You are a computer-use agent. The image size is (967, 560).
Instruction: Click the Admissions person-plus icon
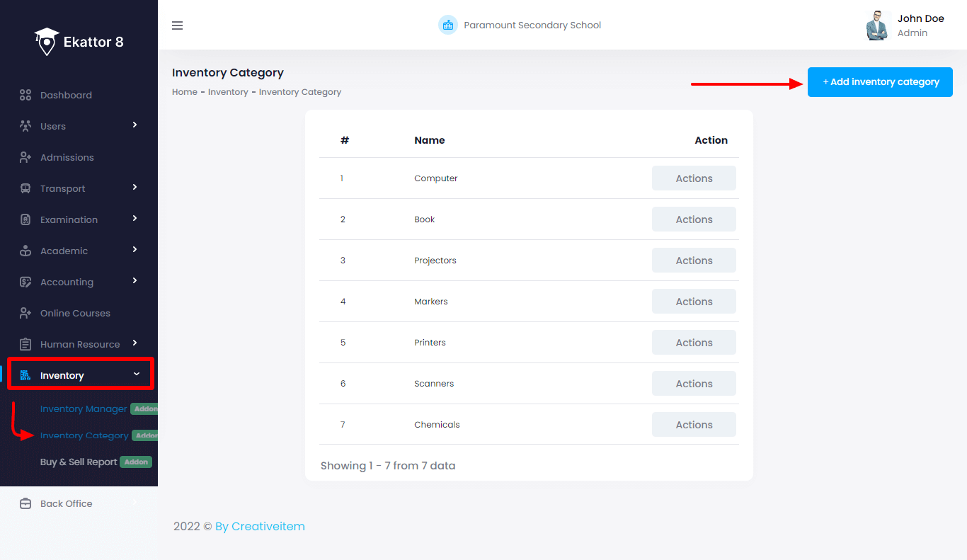(25, 158)
